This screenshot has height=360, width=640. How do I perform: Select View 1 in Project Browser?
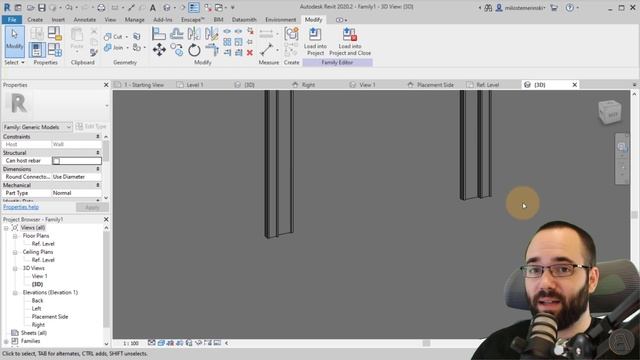click(40, 276)
